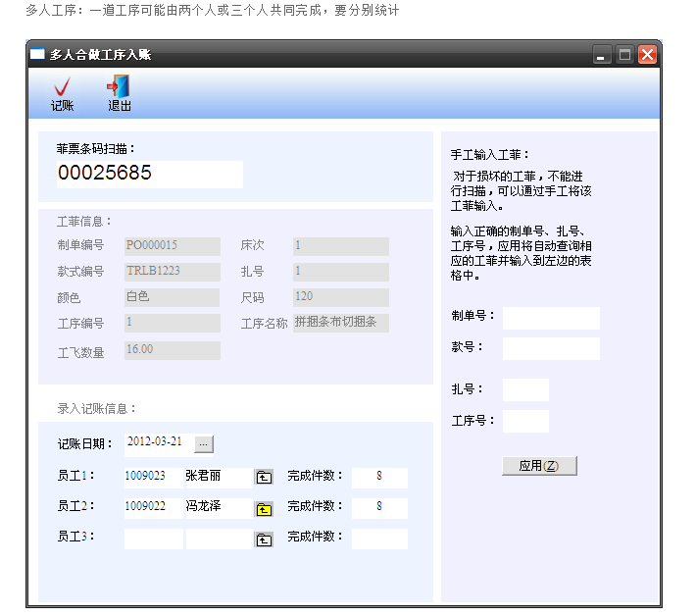The width and height of the screenshot is (696, 616).
Task: Open employee lookup for 员工3
Action: (x=264, y=539)
